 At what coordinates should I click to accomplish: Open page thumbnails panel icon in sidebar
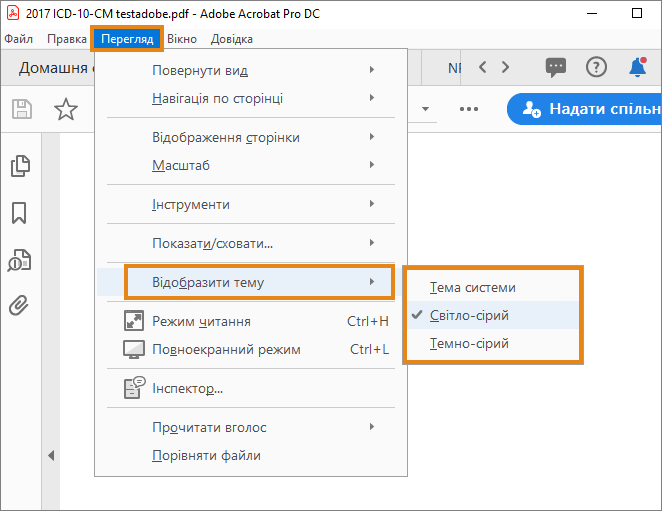[19, 166]
